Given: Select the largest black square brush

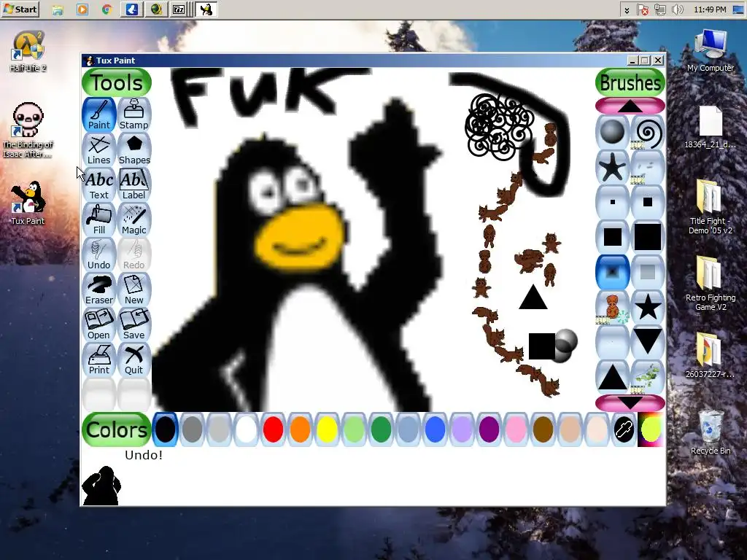Looking at the screenshot, I should (x=648, y=237).
